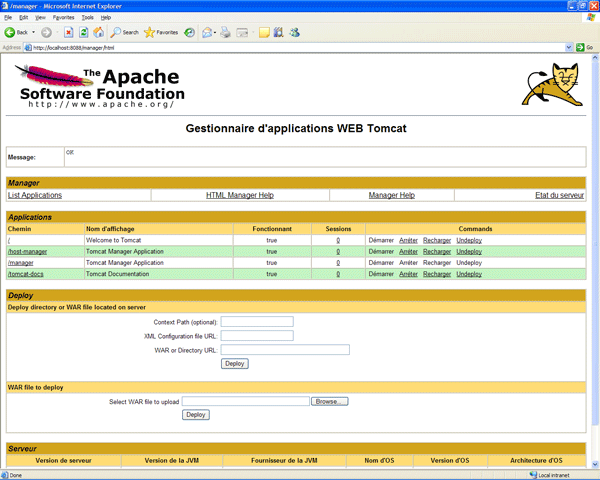Expand the Mail icon dropdown arrow
600x480 pixels.
click(214, 32)
